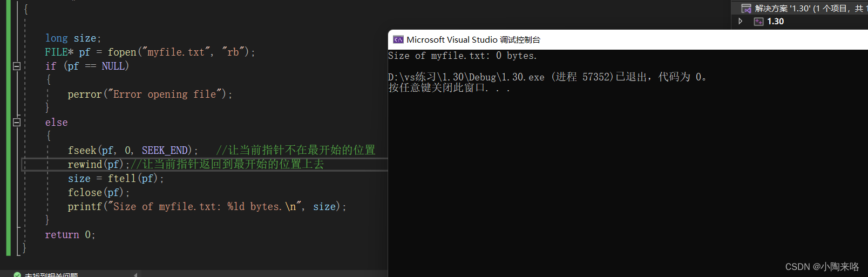Click the fopen("myfile.txt", "rb") line
The width and height of the screenshot is (868, 277).
click(150, 52)
